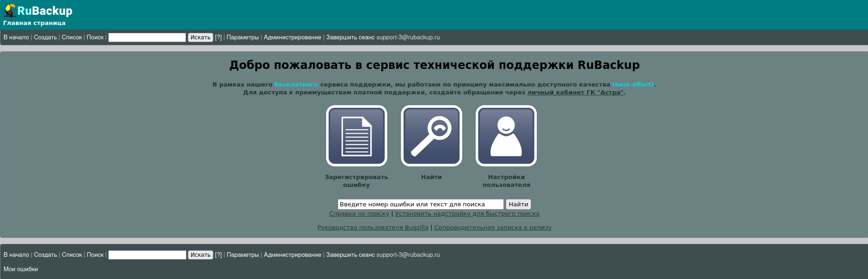Click 'Завершить сеанс' in the bottom navigation bar
Viewport: 868px width, 279px height.
click(350, 255)
